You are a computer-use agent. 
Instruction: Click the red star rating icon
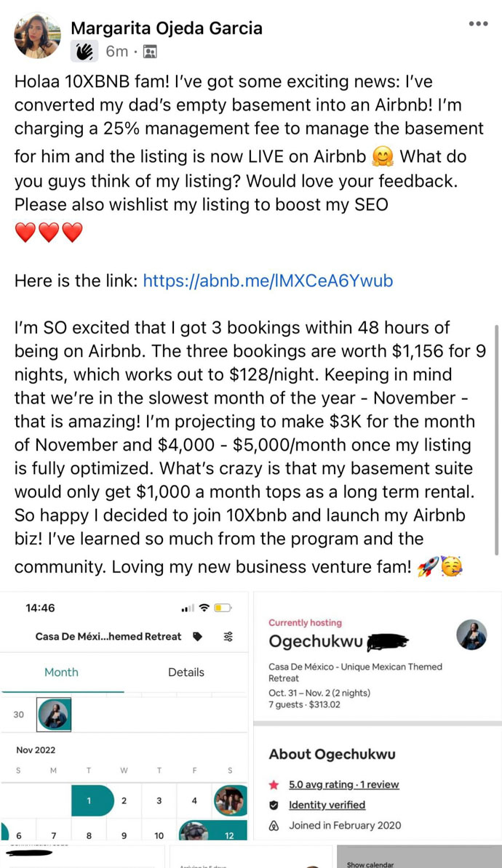(274, 784)
